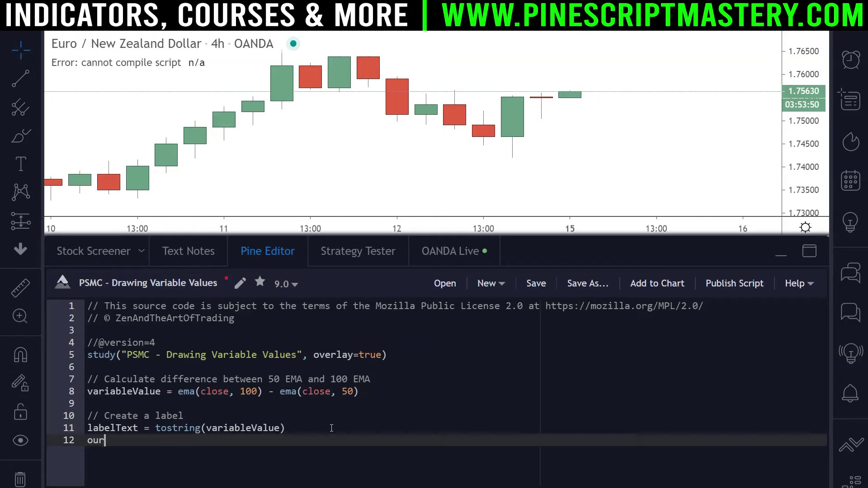Screen dimensions: 868x488
Task: Click the Save script button
Action: point(536,283)
